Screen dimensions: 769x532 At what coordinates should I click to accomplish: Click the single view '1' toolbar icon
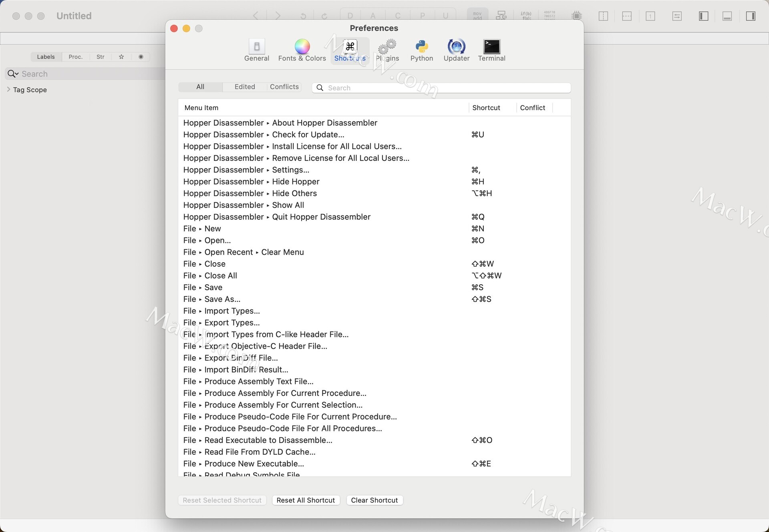click(x=650, y=16)
